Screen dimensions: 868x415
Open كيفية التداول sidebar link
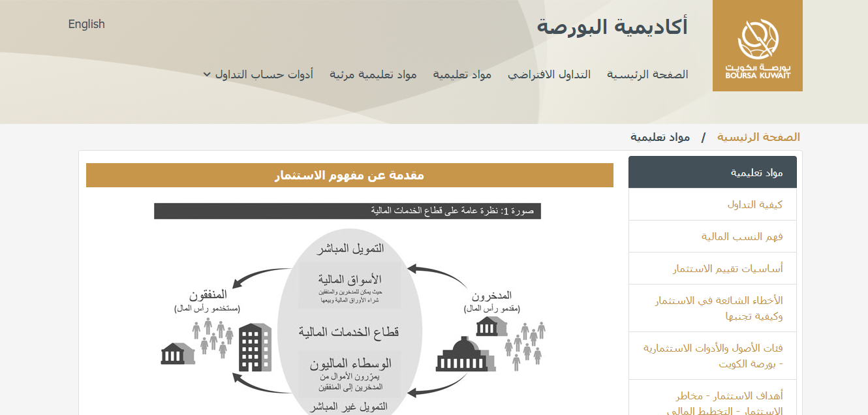click(x=754, y=204)
